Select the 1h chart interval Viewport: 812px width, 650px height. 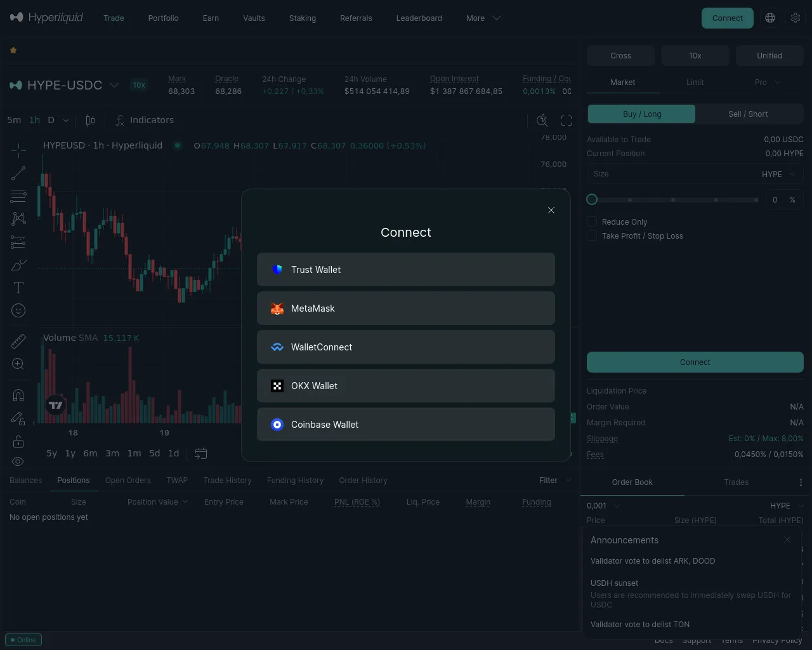34,120
